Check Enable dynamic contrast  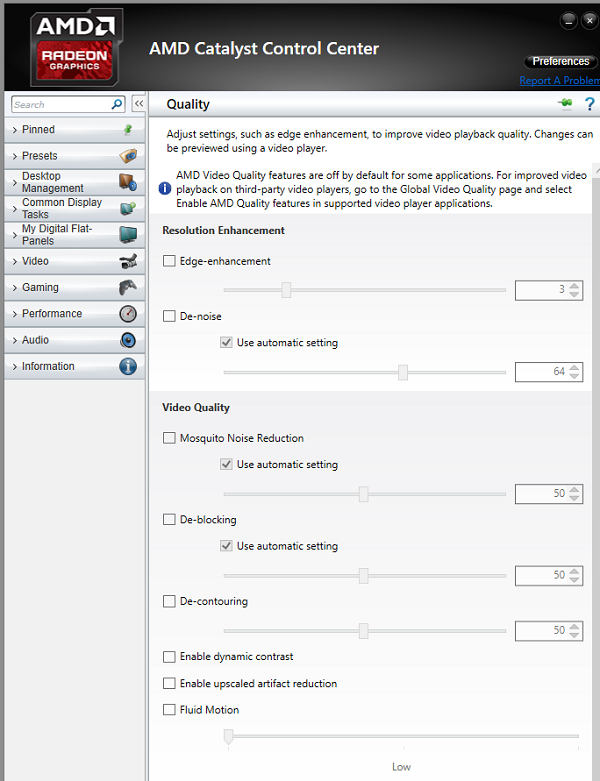click(169, 656)
